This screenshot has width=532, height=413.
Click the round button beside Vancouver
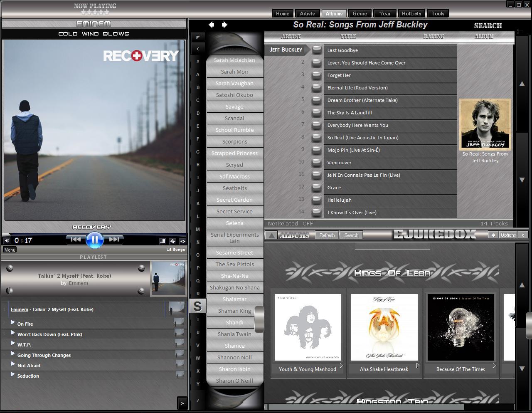point(317,162)
